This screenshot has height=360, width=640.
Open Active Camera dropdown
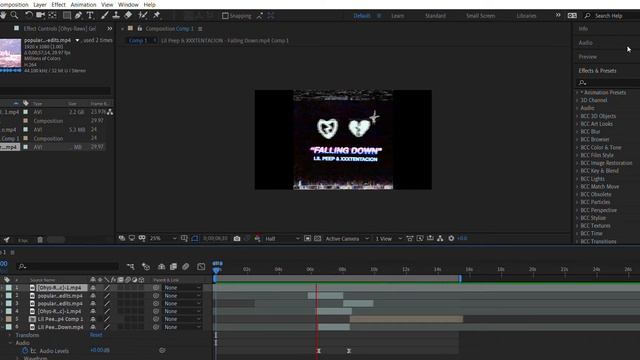347,238
